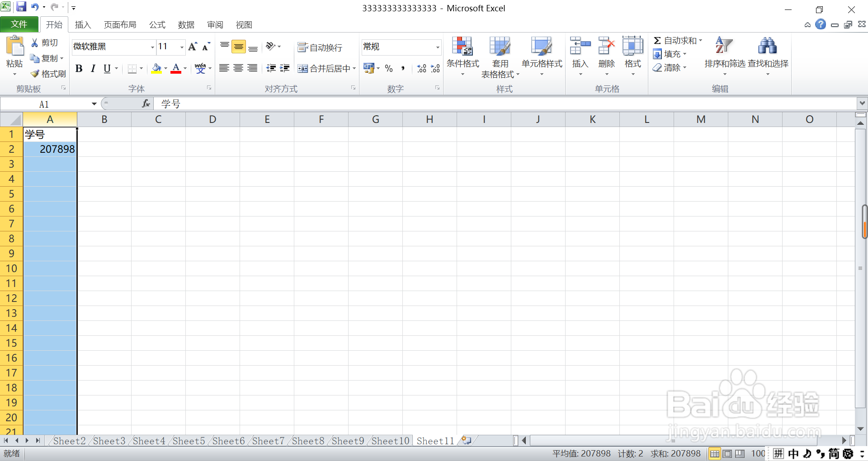Toggle center horizontal alignment
Viewport: 868px width, 461px height.
(x=238, y=68)
